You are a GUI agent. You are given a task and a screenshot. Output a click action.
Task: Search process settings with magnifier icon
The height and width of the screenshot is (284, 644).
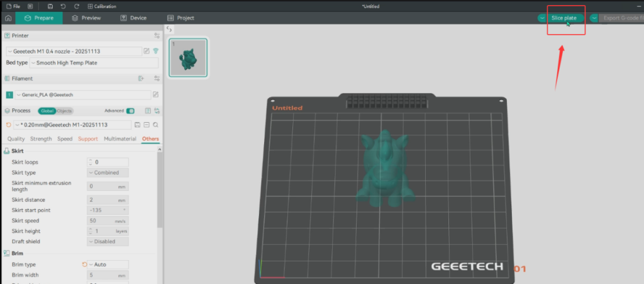tap(155, 125)
